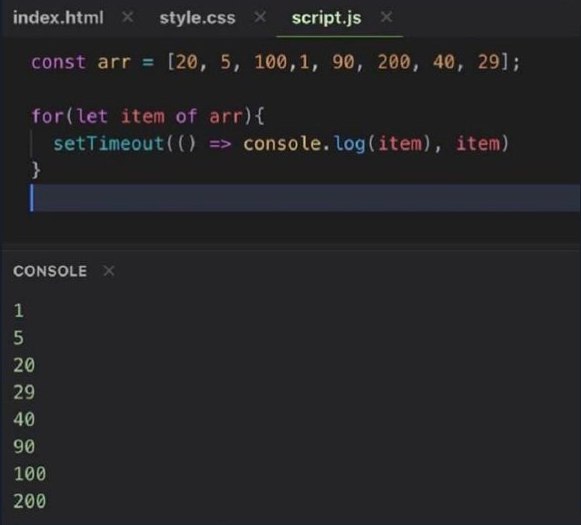This screenshot has height=525, width=581.
Task: Click the 'for' keyword in the loop
Action: point(47,116)
